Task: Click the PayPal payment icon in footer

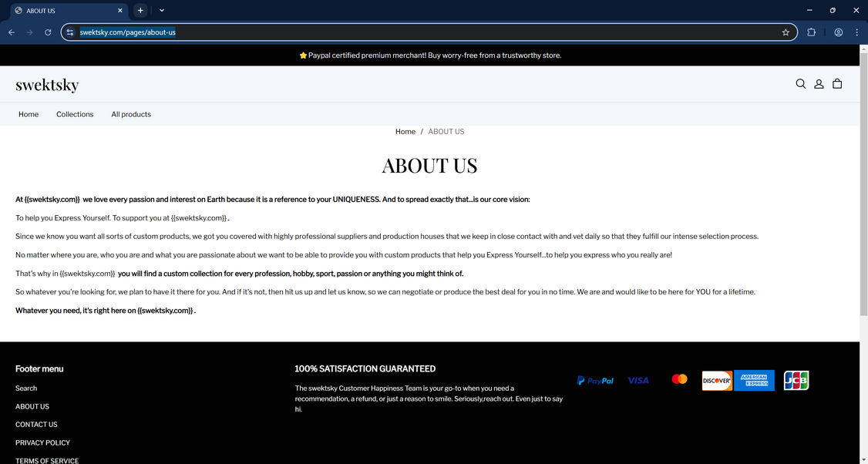Action: pyautogui.click(x=595, y=380)
